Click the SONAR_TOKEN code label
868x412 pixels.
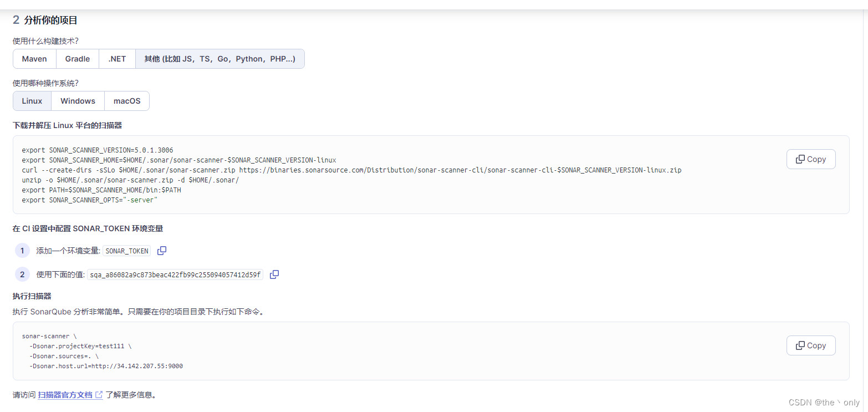coord(127,251)
